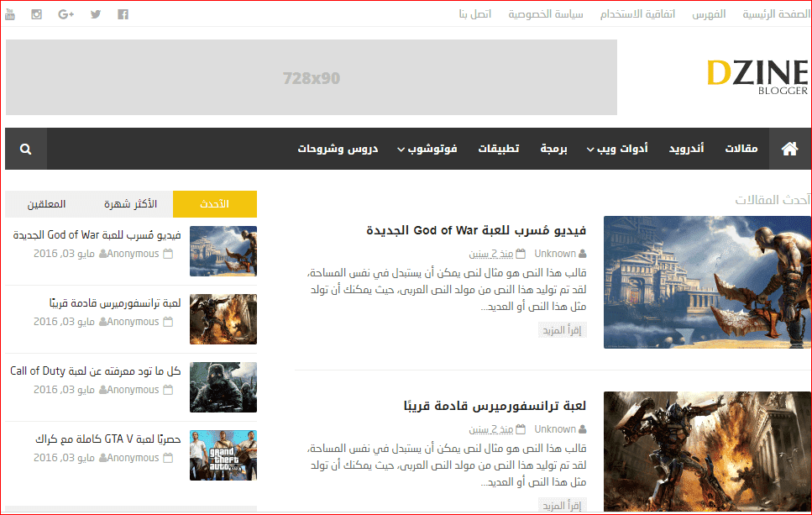Viewport: 812px width, 515px height.
Task: Open the تطبيقات menu item
Action: [499, 150]
